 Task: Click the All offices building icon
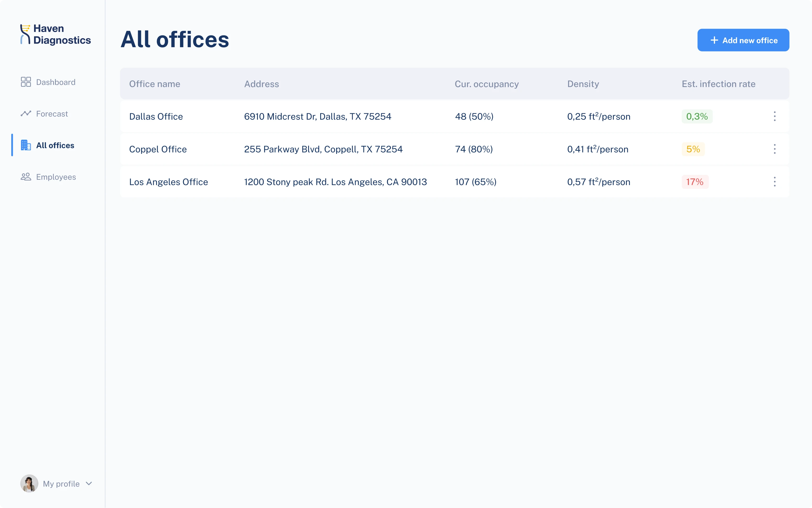[x=26, y=145]
